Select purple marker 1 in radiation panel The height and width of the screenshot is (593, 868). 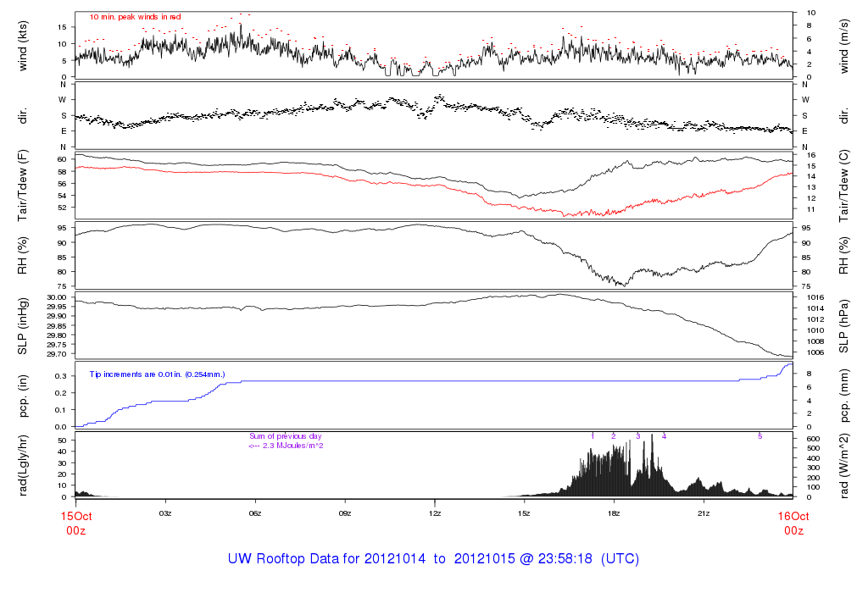coord(593,436)
